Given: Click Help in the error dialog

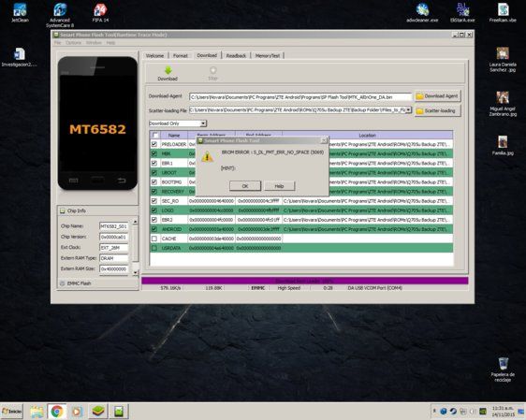Looking at the screenshot, I should (280, 186).
